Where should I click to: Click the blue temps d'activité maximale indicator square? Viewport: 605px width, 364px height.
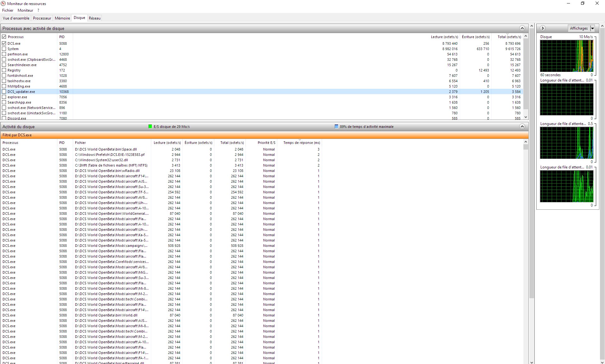click(336, 127)
